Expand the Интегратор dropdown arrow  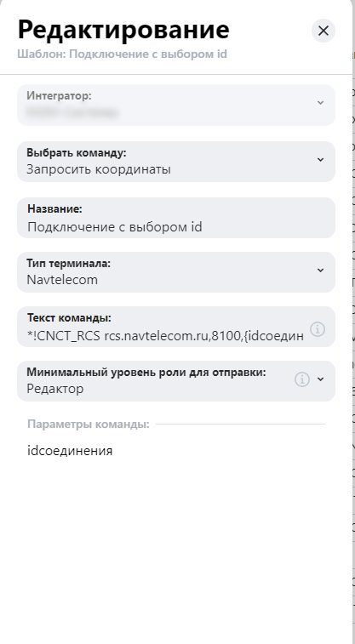321,103
